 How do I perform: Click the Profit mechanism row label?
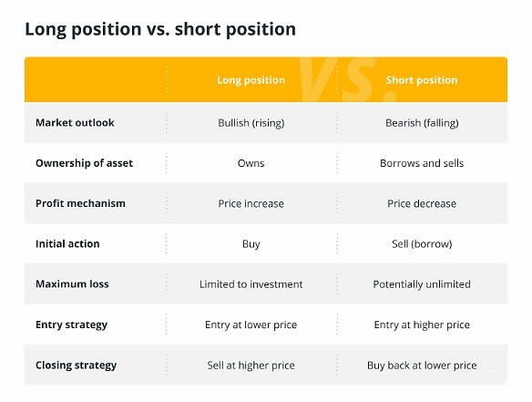(80, 203)
